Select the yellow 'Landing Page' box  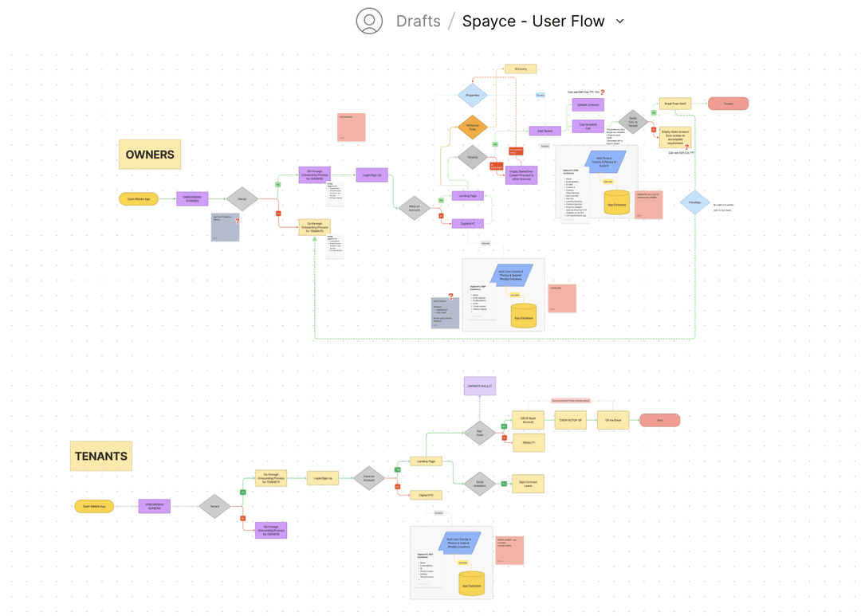coord(426,461)
